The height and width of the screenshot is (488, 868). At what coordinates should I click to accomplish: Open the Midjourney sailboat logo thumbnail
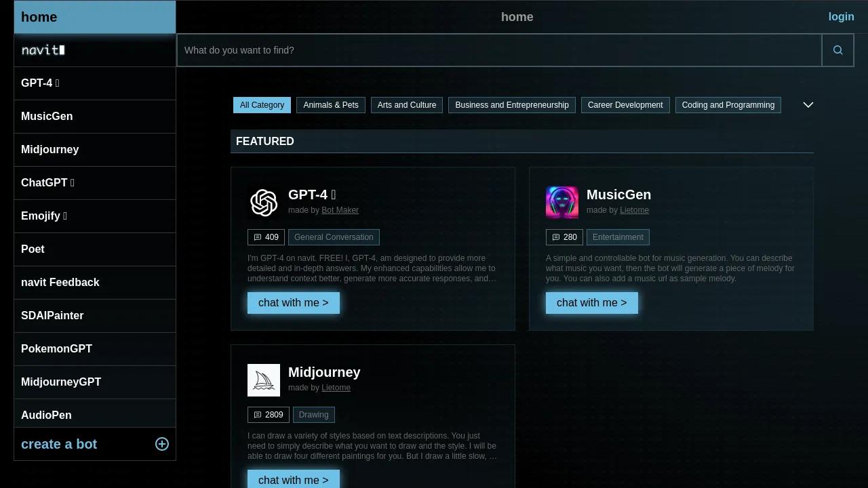[x=264, y=380]
